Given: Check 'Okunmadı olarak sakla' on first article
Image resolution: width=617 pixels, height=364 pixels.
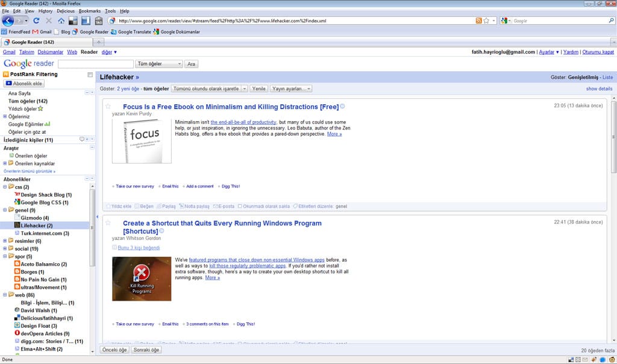Looking at the screenshot, I should coord(240,206).
